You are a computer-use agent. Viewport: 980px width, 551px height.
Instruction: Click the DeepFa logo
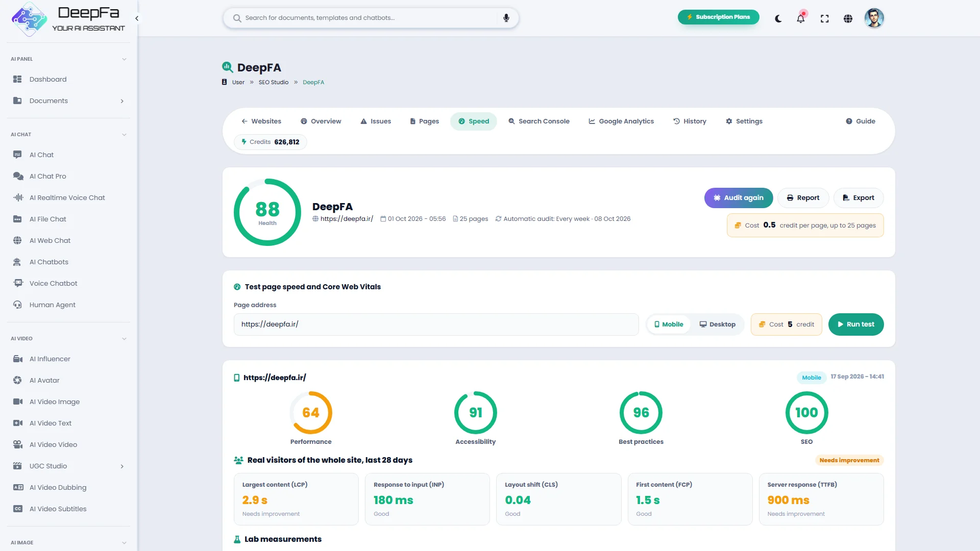(x=68, y=19)
